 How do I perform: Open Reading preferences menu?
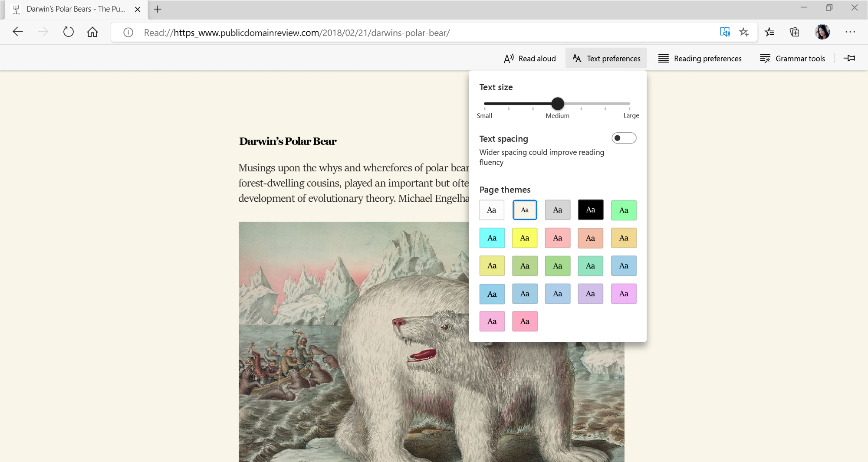[x=700, y=59]
